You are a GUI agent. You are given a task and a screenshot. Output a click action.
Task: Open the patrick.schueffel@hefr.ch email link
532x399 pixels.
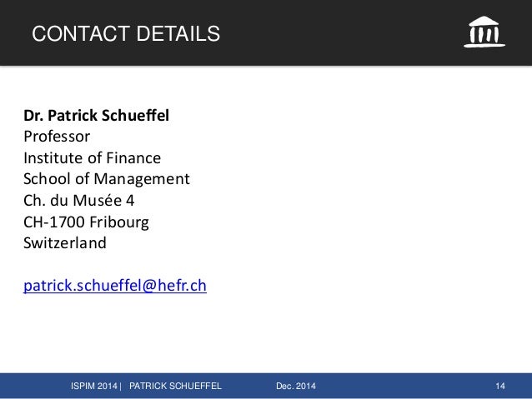(115, 286)
